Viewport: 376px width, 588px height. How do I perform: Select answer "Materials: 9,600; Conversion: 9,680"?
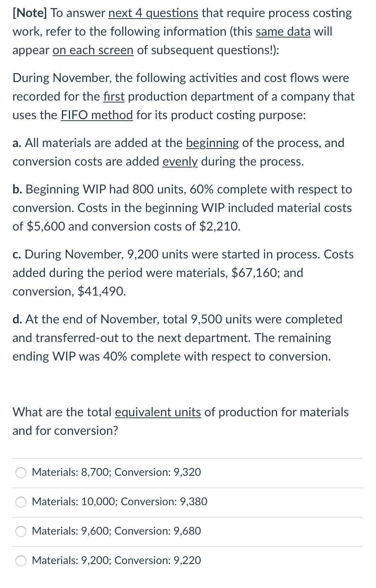[x=116, y=531]
